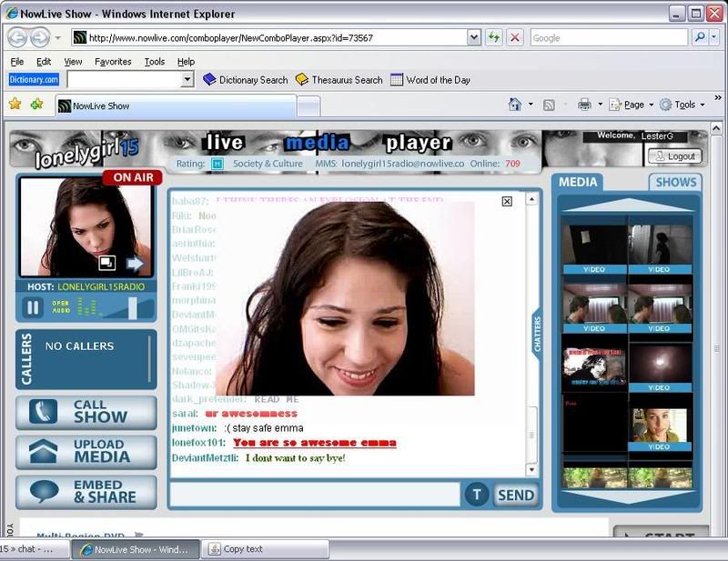Open a new blank browser tab

pyautogui.click(x=308, y=106)
